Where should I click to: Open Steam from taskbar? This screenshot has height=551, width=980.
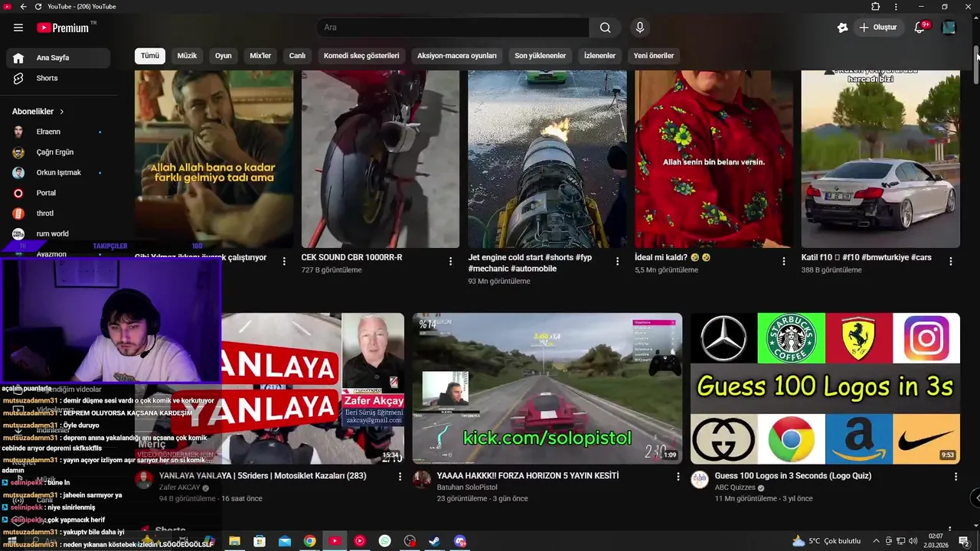pos(435,541)
